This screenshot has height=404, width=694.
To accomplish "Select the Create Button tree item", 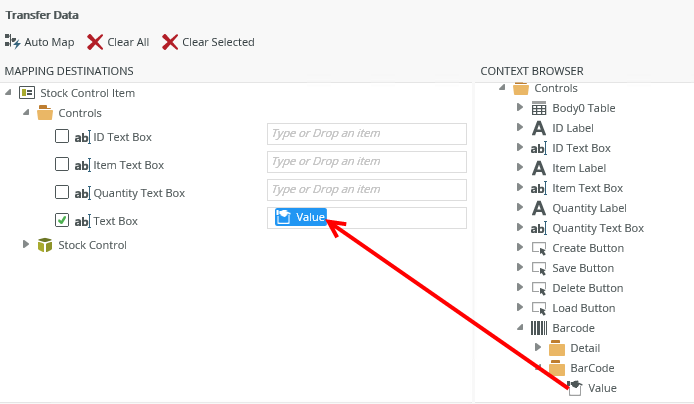I will tap(587, 248).
